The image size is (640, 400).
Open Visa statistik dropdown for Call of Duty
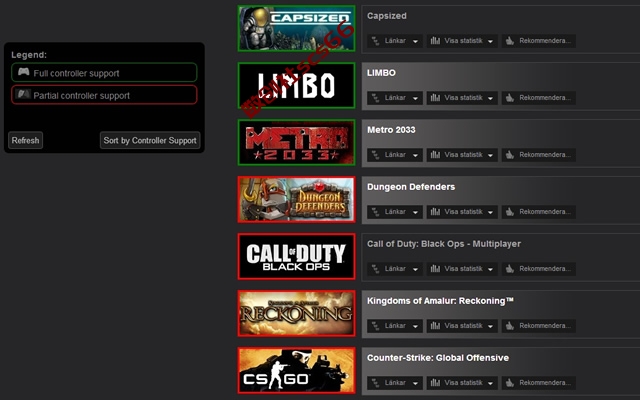tap(462, 269)
